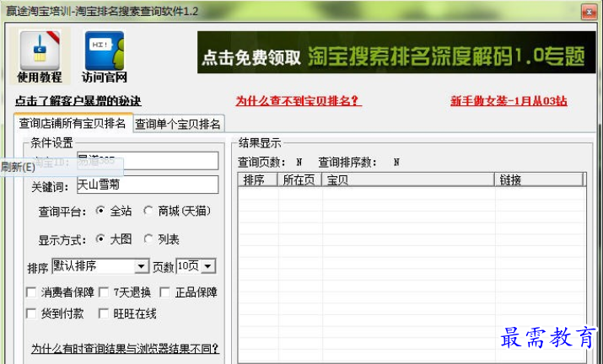This screenshot has width=603, height=364.
Task: Select 全站 query platform radio
Action: [x=100, y=211]
